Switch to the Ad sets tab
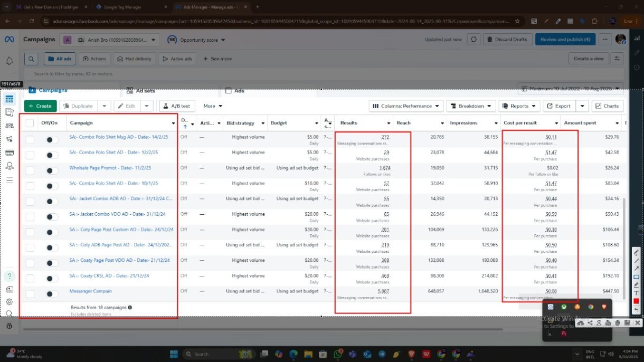Viewport: 644px width, 362px height. click(x=145, y=91)
